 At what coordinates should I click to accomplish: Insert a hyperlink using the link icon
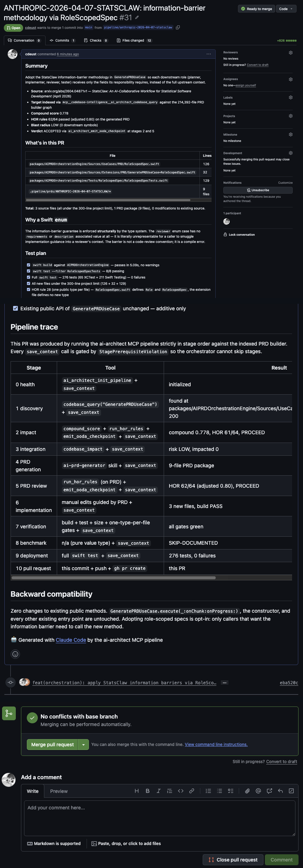click(192, 791)
